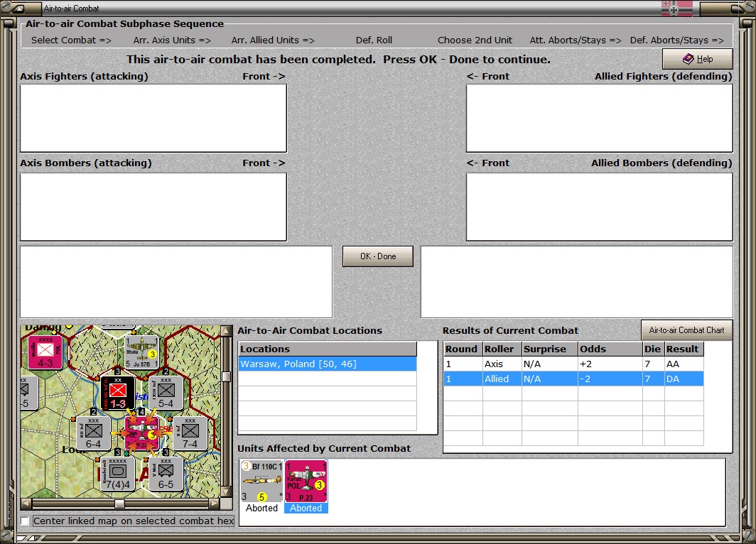The width and height of the screenshot is (756, 544).
Task: Select the Bf 110C aborted unit counter
Action: coord(261,481)
